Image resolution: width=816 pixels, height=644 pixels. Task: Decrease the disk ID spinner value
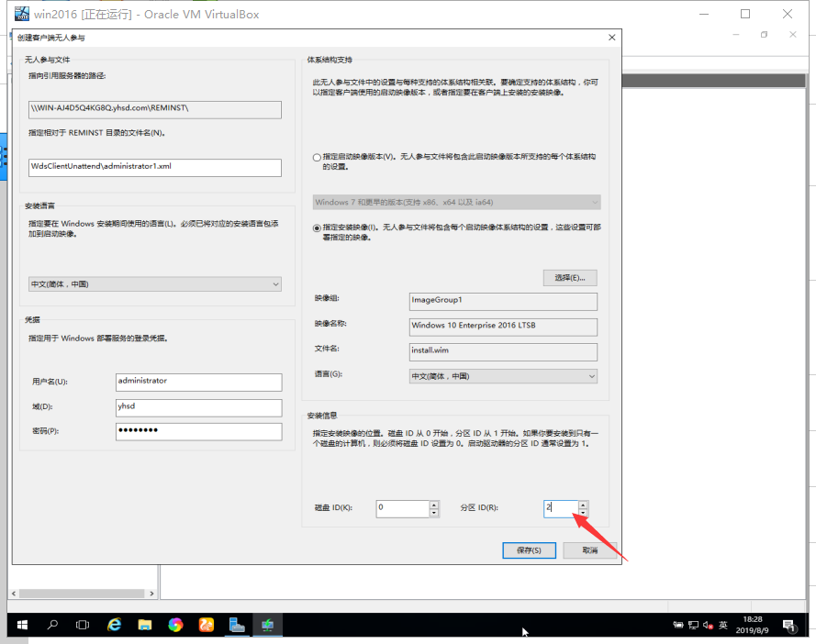point(434,513)
